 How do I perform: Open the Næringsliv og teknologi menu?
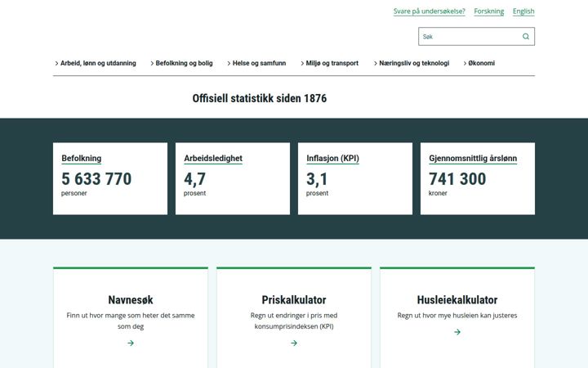pos(414,63)
